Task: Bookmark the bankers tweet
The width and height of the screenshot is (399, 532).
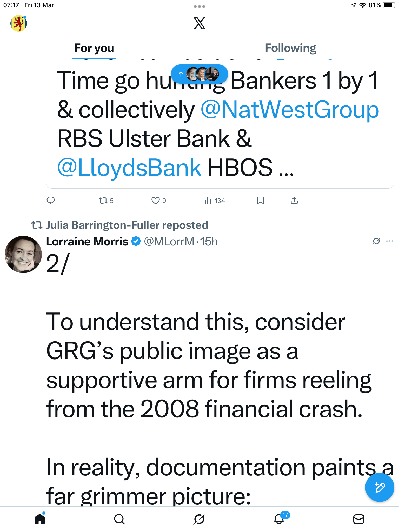Action: pyautogui.click(x=260, y=201)
